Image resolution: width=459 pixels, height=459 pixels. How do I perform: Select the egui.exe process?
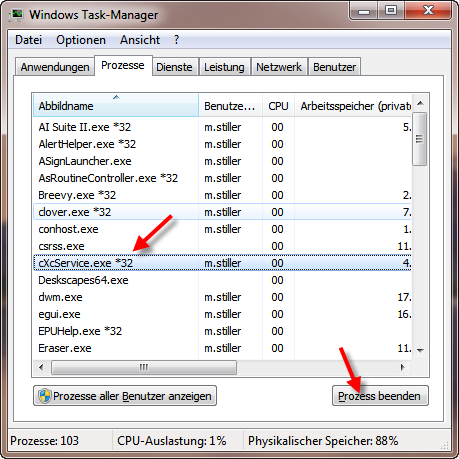tap(222, 314)
